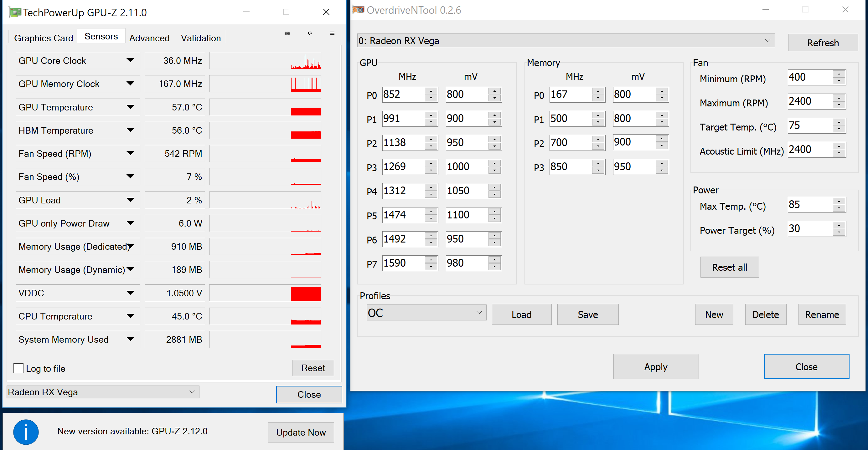Expand the GPU Core Clock sensor dropdown
Image resolution: width=868 pixels, height=450 pixels.
click(130, 61)
